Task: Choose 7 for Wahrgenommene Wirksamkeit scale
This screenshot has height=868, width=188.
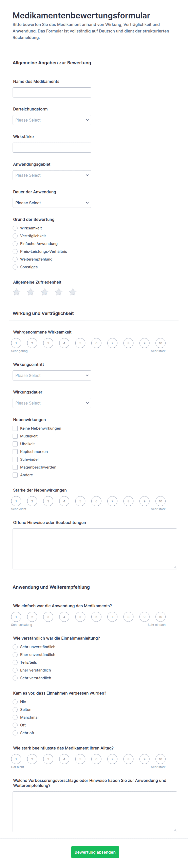Action: coord(112,343)
